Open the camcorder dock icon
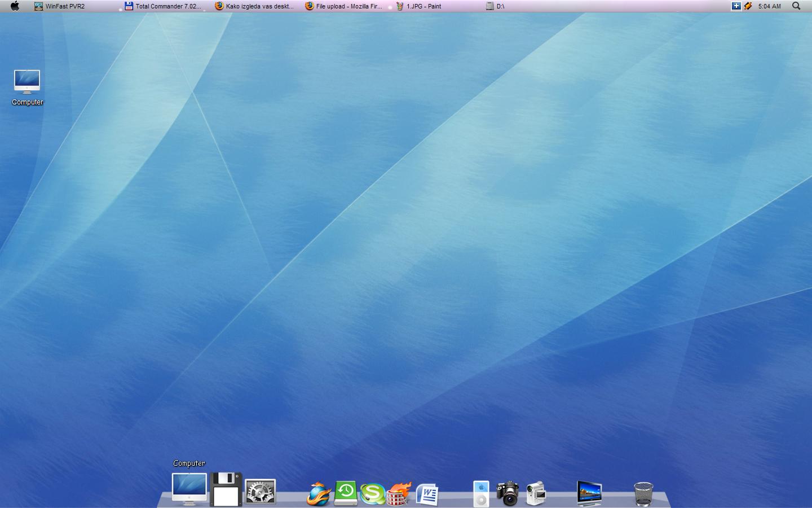The image size is (812, 508). tap(536, 493)
